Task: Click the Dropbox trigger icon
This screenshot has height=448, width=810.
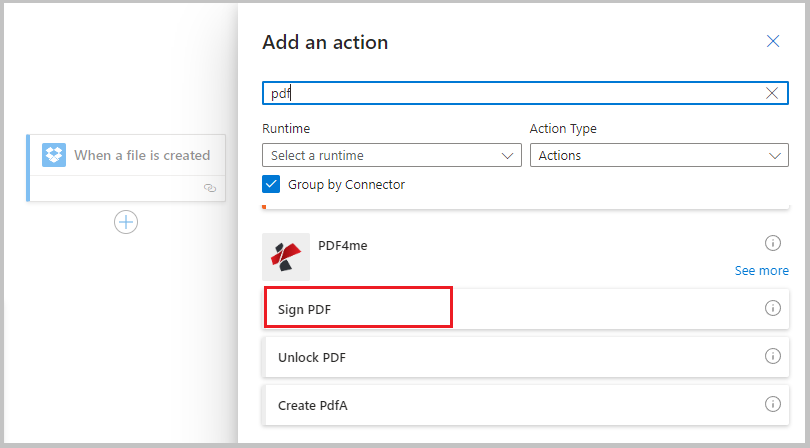Action: [x=54, y=155]
